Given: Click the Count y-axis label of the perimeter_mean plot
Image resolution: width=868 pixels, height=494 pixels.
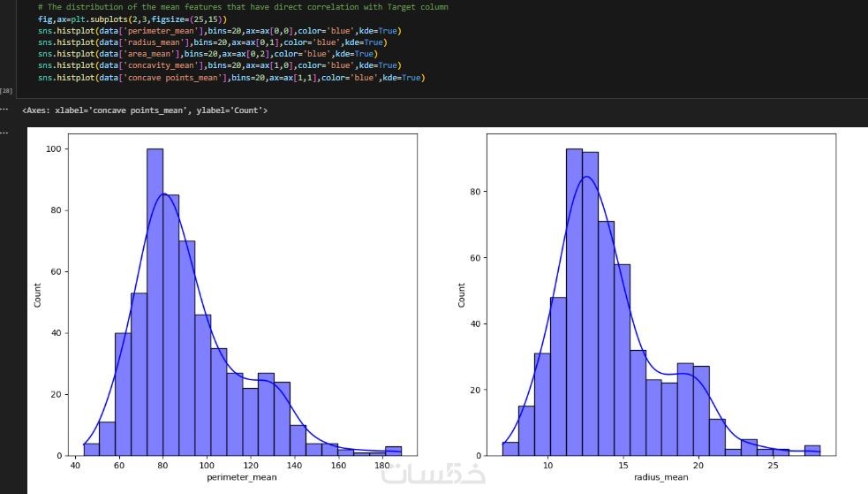Looking at the screenshot, I should [37, 294].
